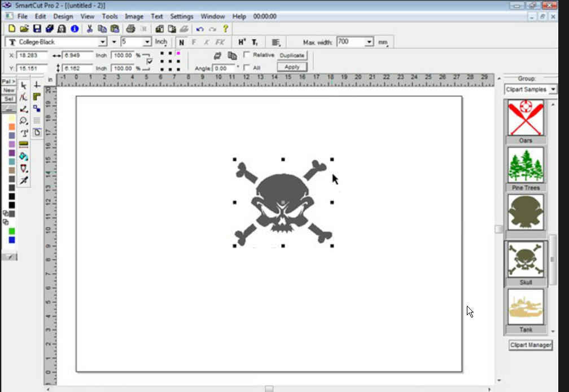Image resolution: width=569 pixels, height=392 pixels.
Task: Expand the Clipart Samples group dropdown
Action: [x=552, y=89]
